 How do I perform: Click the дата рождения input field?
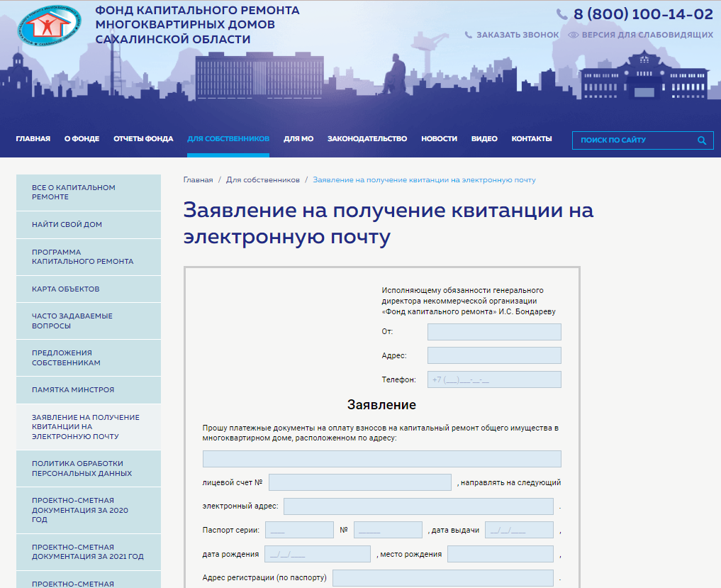point(318,554)
